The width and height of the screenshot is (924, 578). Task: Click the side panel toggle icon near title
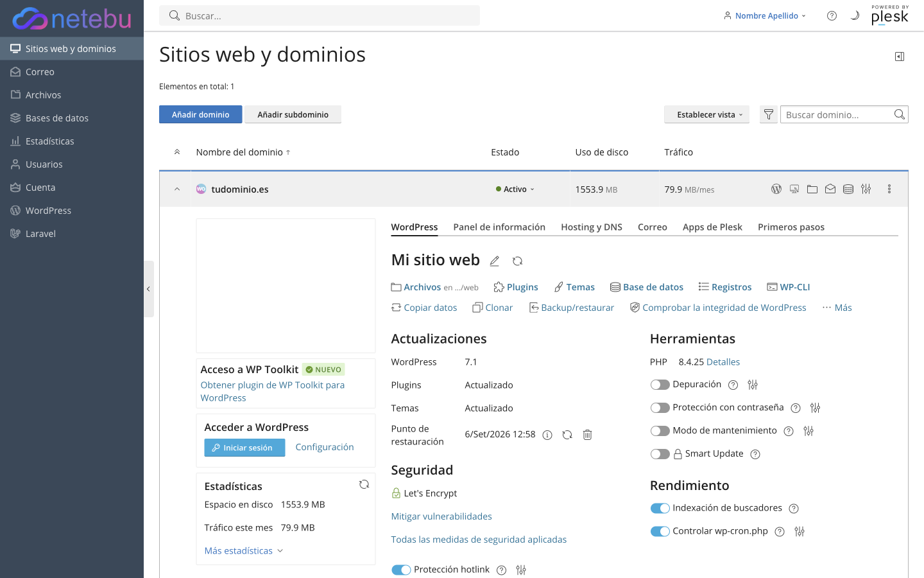coord(900,57)
